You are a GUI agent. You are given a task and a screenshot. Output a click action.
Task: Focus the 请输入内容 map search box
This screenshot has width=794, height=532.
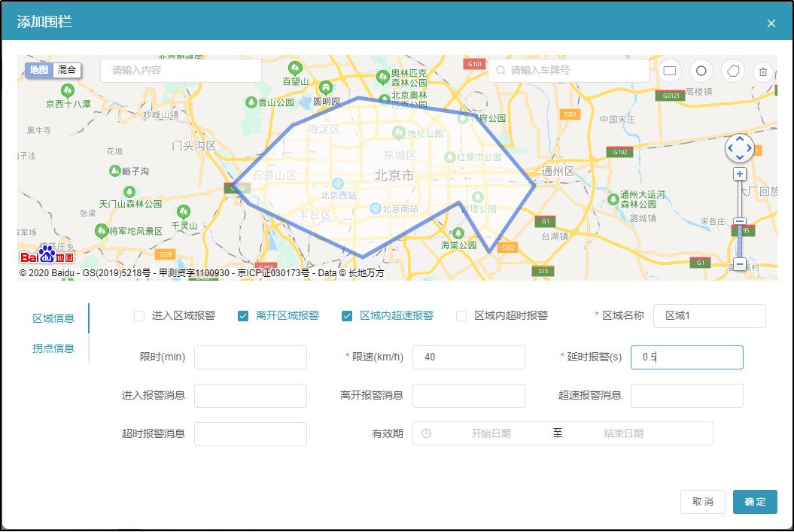click(x=181, y=71)
